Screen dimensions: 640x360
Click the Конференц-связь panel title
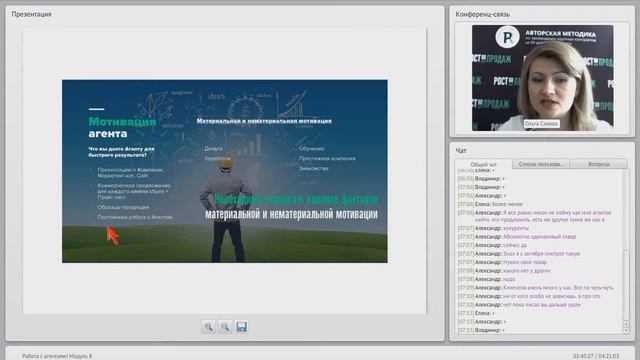482,14
